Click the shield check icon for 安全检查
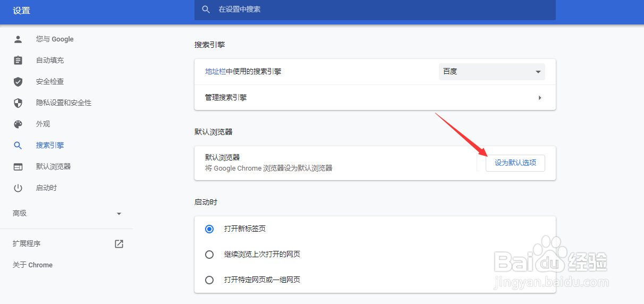 18,81
